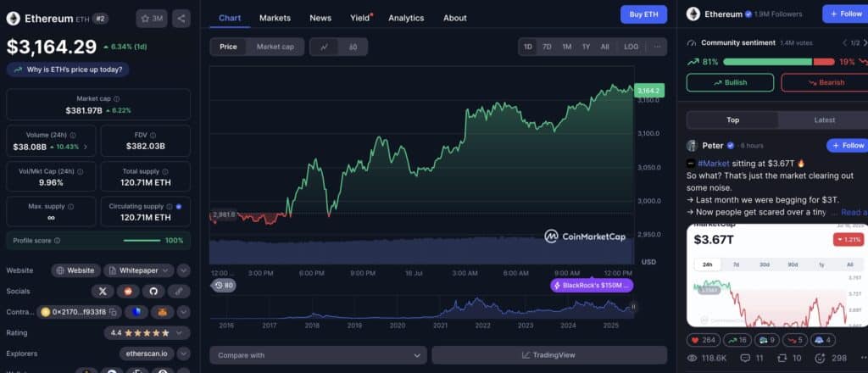
Task: Click the pause handle on historical range slider
Action: (x=633, y=307)
